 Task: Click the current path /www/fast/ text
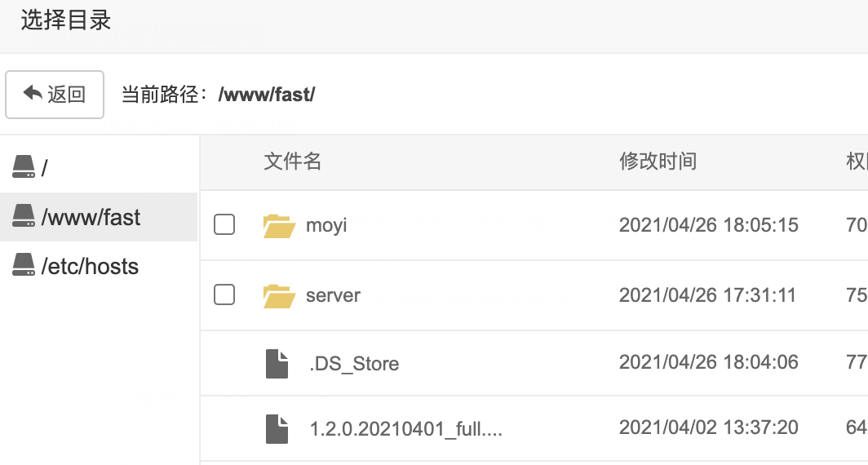[267, 95]
